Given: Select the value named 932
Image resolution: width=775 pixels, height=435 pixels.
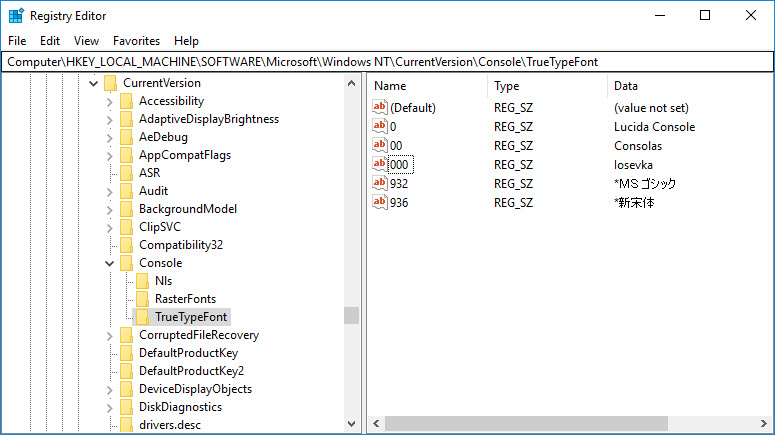Looking at the screenshot, I should (399, 184).
